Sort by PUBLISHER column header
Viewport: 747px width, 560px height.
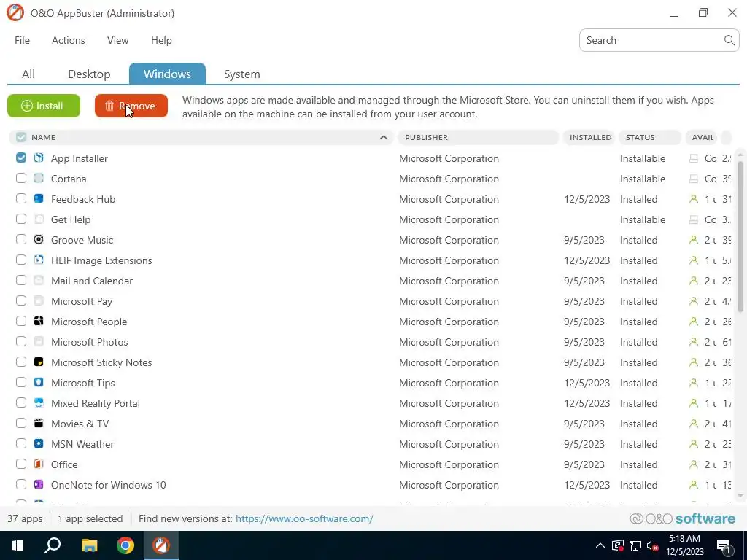tap(478, 137)
